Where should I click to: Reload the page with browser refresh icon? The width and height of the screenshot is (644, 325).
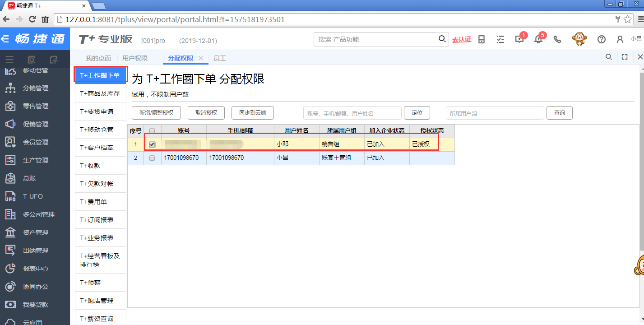(32, 19)
